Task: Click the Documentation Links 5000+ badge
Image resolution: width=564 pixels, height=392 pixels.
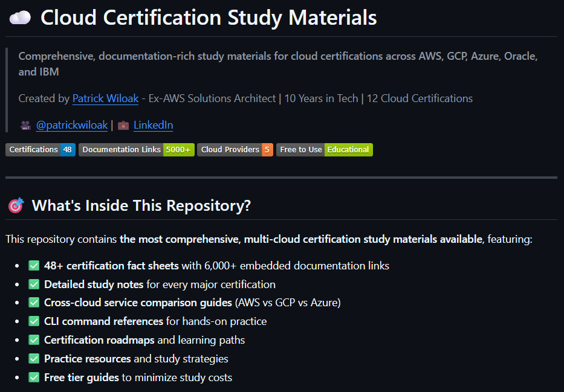Action: point(137,150)
